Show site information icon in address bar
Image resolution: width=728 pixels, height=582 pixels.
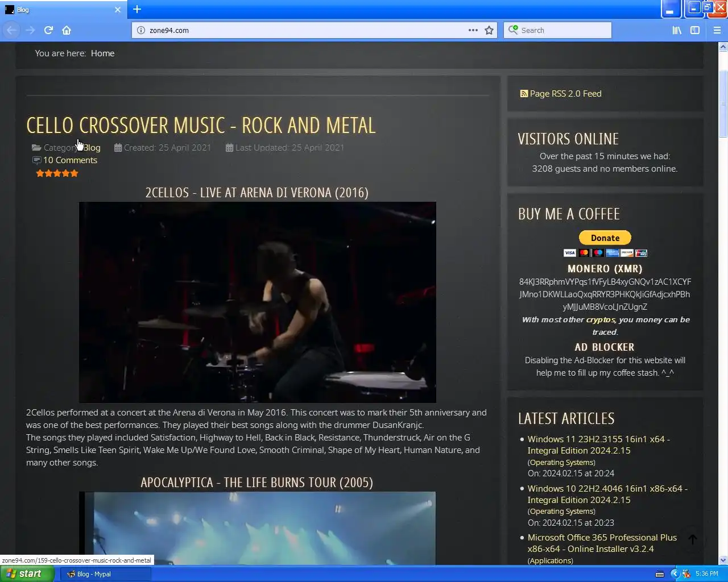pyautogui.click(x=141, y=30)
